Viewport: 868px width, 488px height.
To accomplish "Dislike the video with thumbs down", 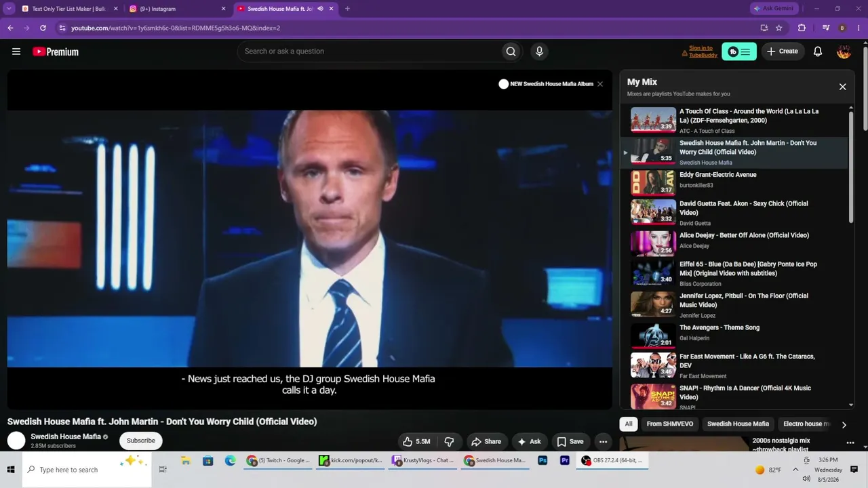I will tap(449, 441).
